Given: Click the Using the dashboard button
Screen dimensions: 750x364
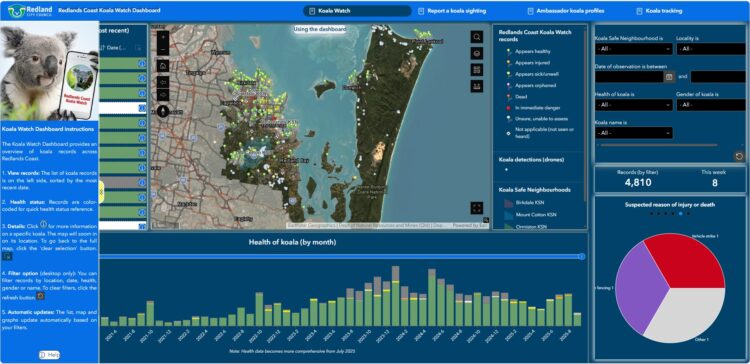Looking at the screenshot, I should (320, 29).
